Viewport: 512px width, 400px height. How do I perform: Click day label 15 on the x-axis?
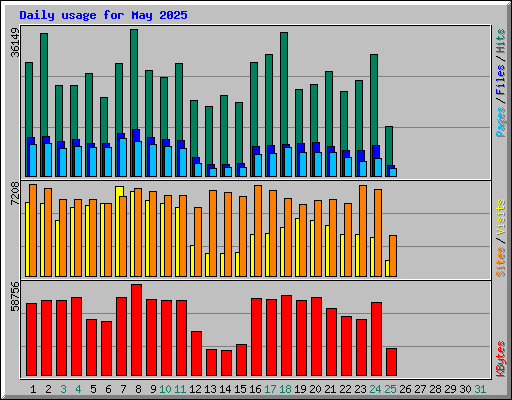[240, 389]
